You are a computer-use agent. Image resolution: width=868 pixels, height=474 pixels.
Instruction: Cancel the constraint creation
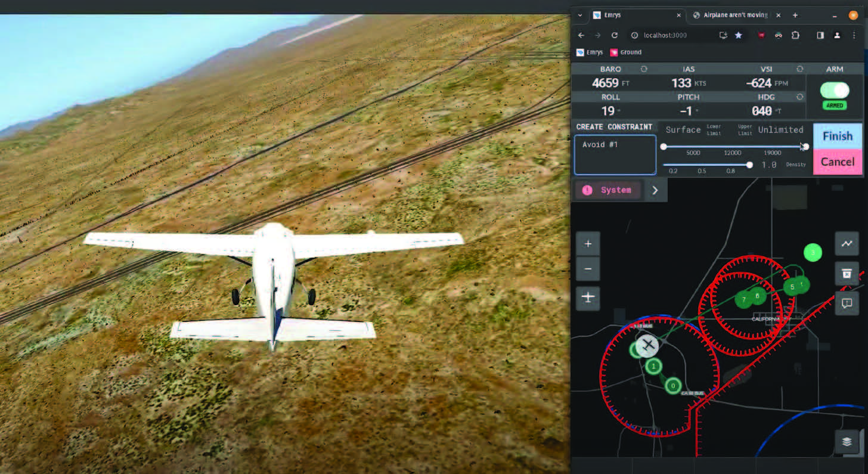coord(837,162)
